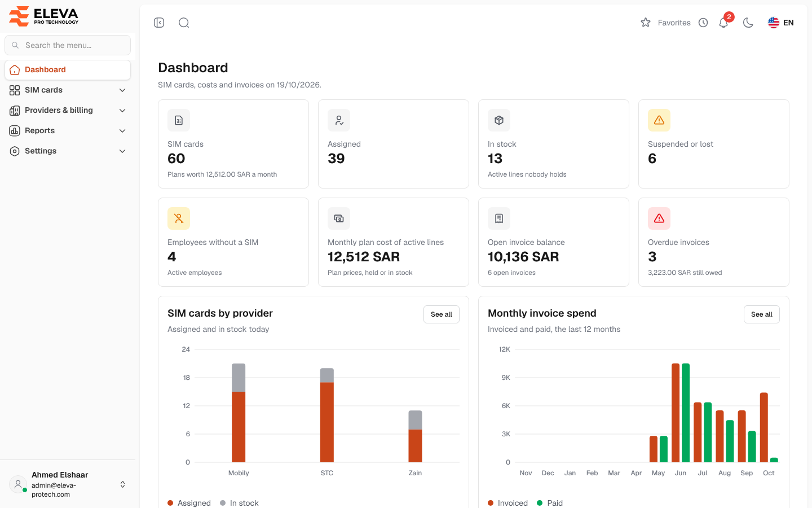
Task: Click the Employees without a SIM icon
Action: pos(179,218)
